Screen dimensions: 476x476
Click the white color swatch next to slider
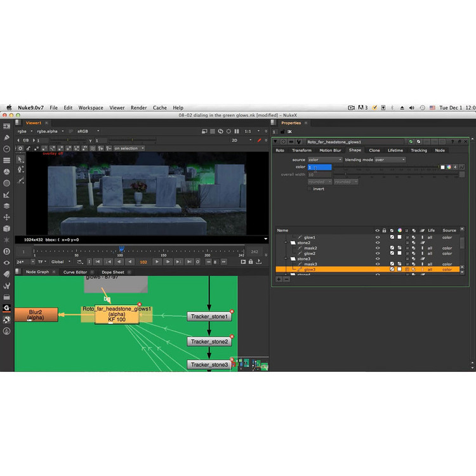442,167
